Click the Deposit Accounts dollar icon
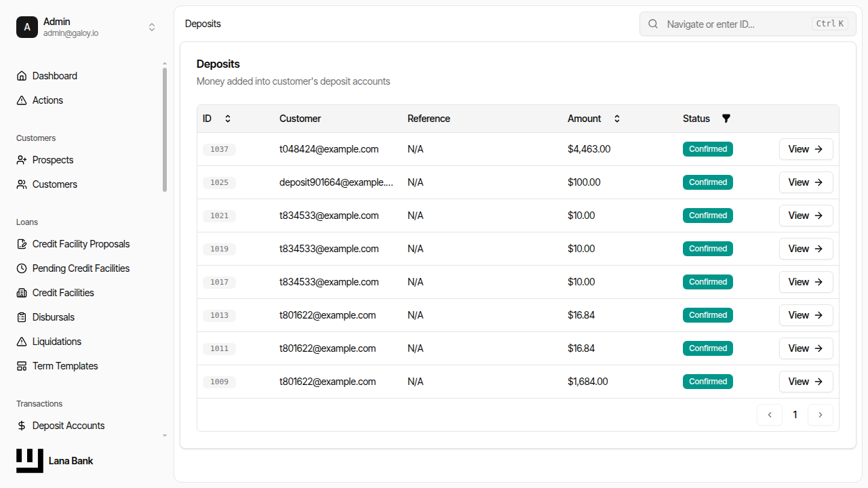The width and height of the screenshot is (868, 488). 22,426
